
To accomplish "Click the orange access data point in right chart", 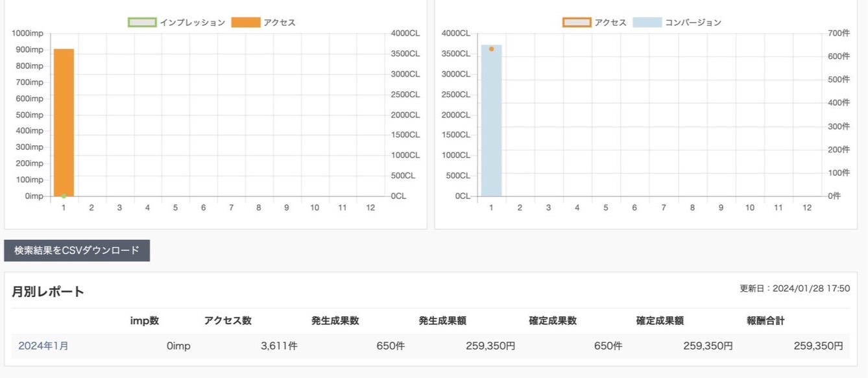I will [x=491, y=49].
